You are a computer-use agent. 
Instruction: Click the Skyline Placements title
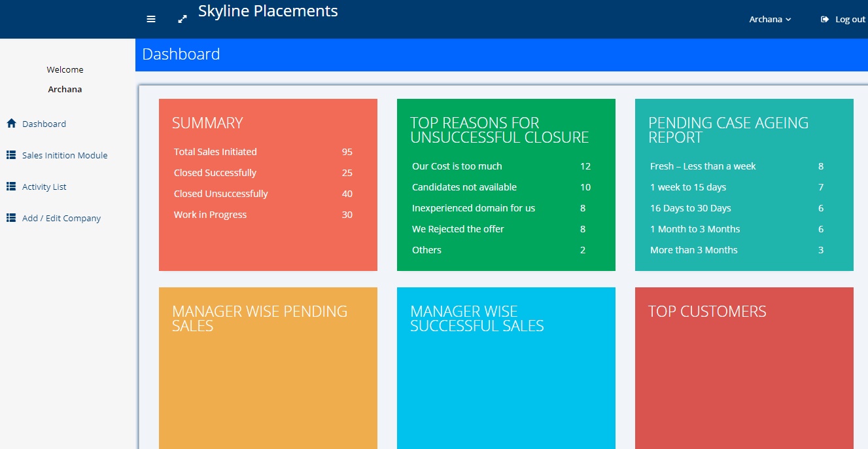(268, 11)
